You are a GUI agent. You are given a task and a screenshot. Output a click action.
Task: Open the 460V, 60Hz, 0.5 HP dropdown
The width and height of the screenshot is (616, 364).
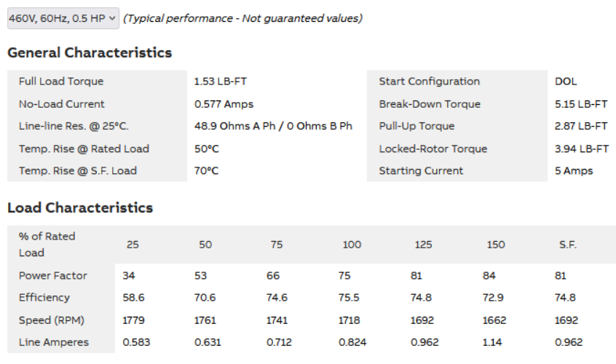pos(63,18)
